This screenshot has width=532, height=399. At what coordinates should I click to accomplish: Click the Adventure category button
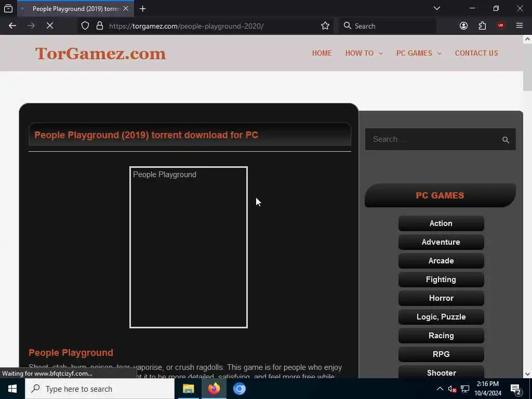(441, 242)
